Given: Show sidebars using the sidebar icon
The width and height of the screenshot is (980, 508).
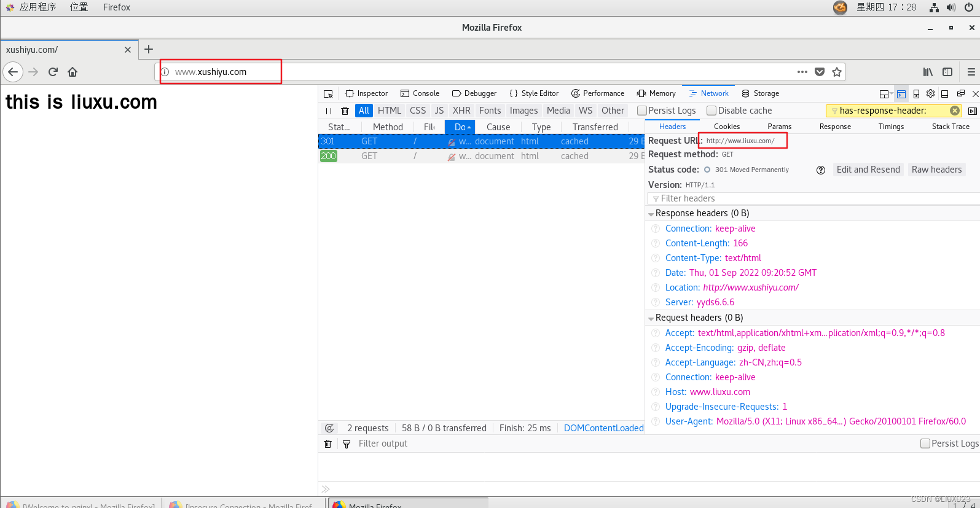Looking at the screenshot, I should click(947, 72).
